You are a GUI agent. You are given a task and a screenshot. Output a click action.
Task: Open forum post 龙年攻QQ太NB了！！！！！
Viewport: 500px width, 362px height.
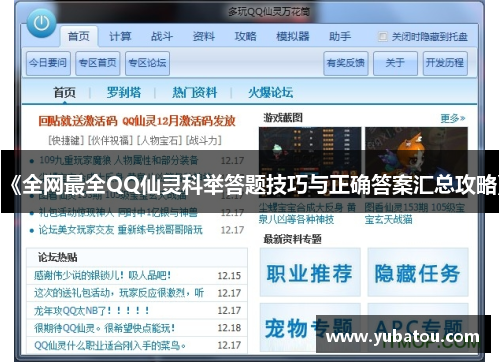point(92,310)
